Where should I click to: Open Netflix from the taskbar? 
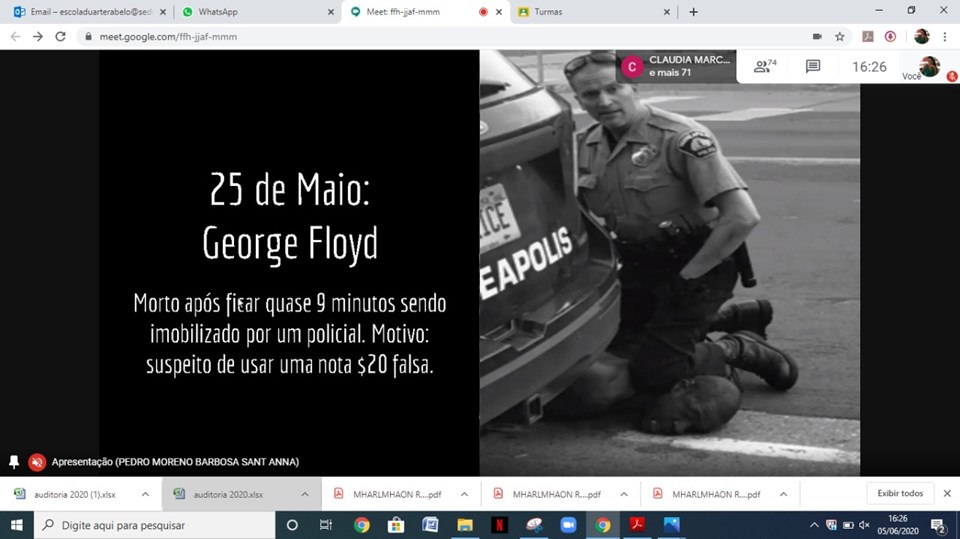pos(499,525)
